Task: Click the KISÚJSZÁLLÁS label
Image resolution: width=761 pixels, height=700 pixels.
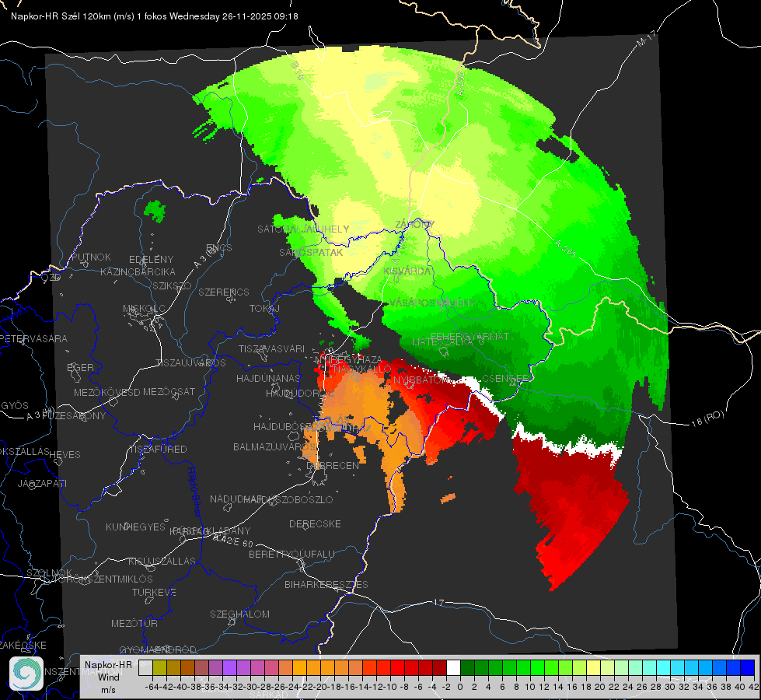Action: pyautogui.click(x=162, y=561)
